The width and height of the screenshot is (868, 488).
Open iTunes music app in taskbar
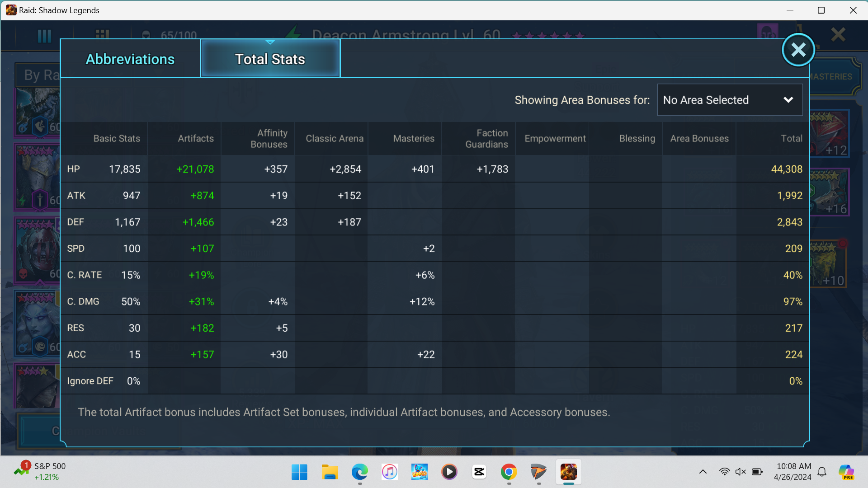389,472
